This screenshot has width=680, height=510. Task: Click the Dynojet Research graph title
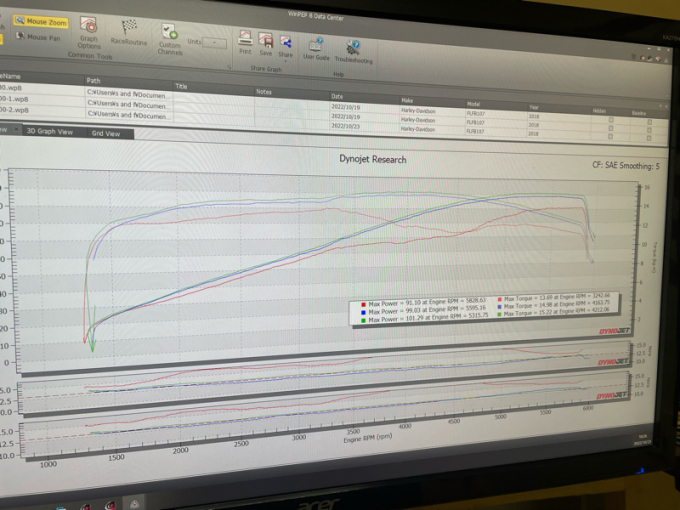[373, 159]
